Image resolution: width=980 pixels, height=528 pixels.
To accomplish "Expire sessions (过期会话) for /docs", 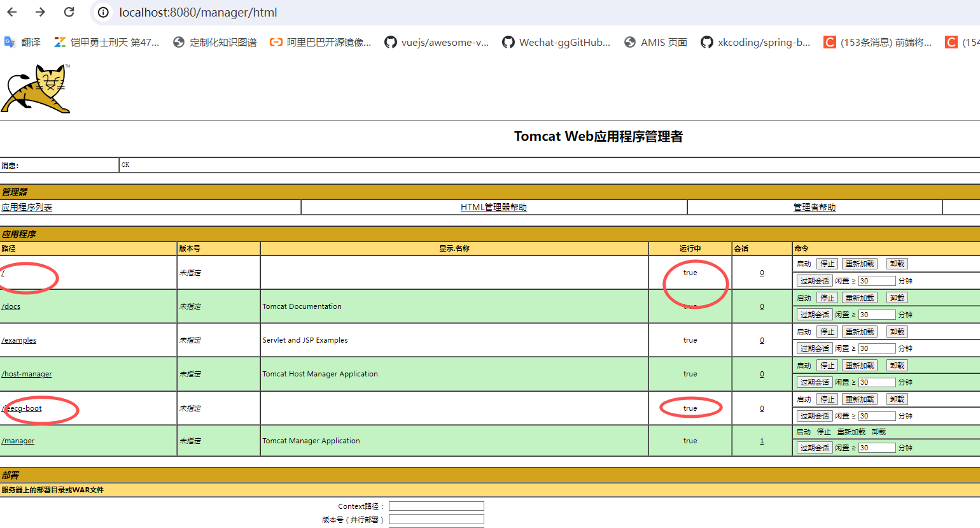I will (x=815, y=315).
